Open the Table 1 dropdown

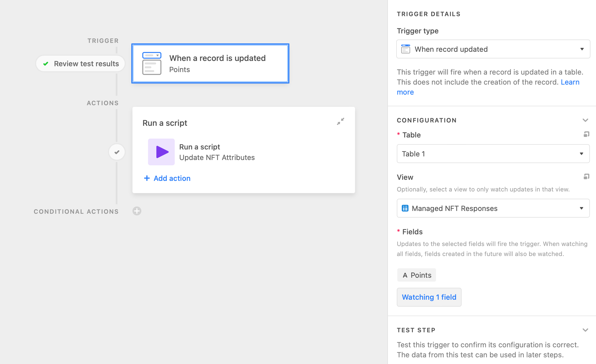(493, 154)
